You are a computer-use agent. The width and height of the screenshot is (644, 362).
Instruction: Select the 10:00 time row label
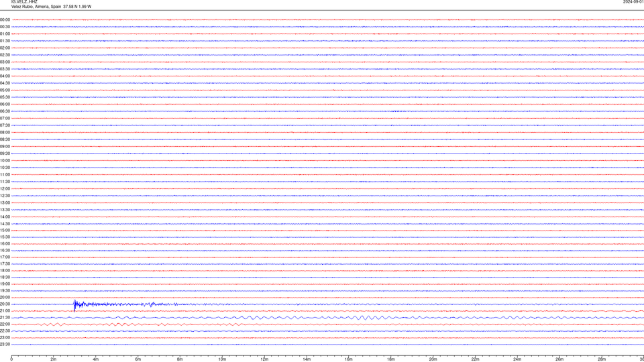point(5,160)
